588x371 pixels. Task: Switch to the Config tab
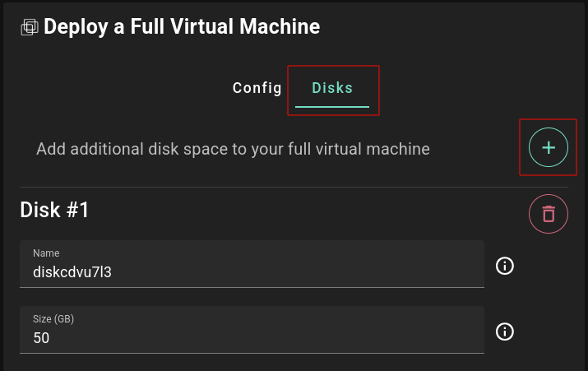(257, 88)
